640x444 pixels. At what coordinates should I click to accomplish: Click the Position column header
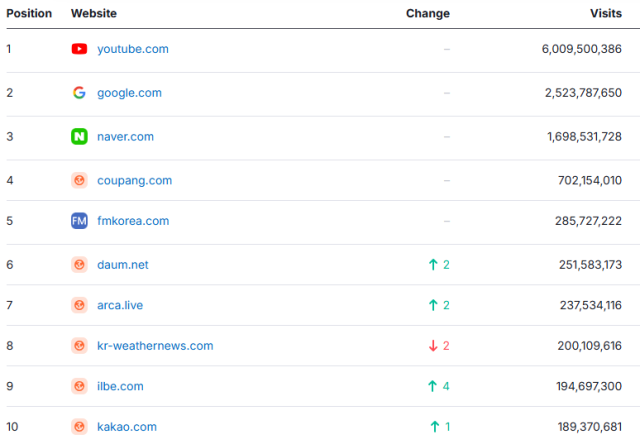click(29, 14)
